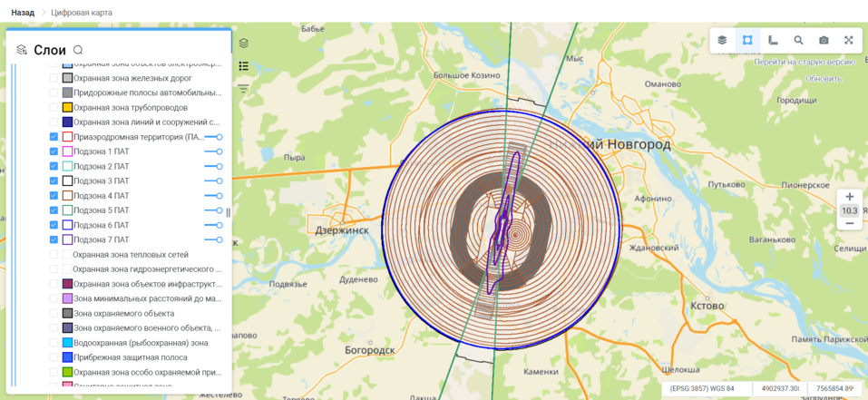Click layer sorting icon left of Слои
Image resolution: width=868 pixels, height=400 pixels.
22,51
